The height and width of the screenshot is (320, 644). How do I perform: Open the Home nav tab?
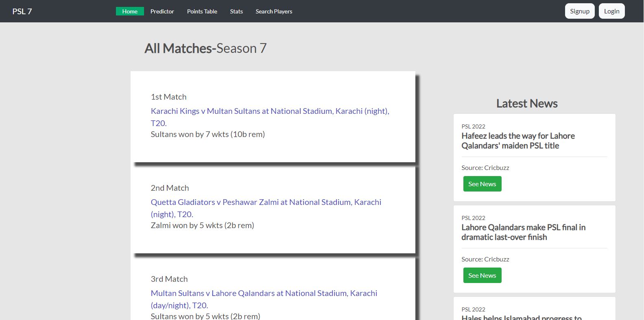130,11
